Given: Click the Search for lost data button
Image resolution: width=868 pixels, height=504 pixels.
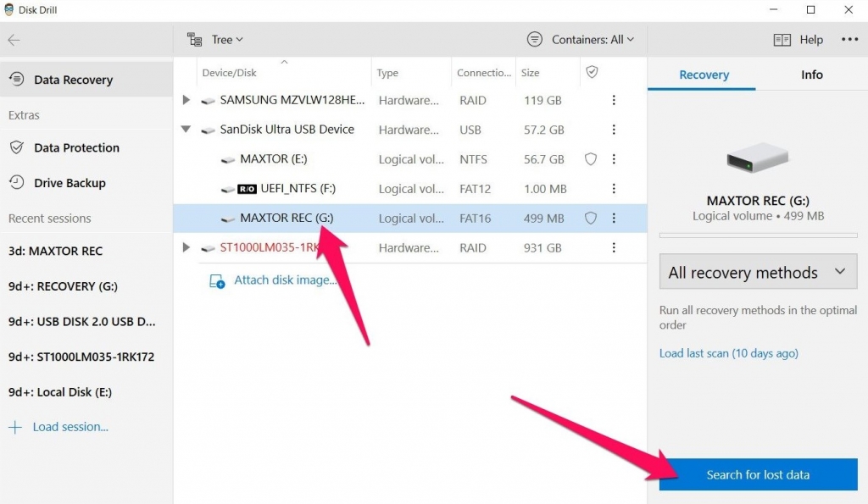Looking at the screenshot, I should coord(757,474).
